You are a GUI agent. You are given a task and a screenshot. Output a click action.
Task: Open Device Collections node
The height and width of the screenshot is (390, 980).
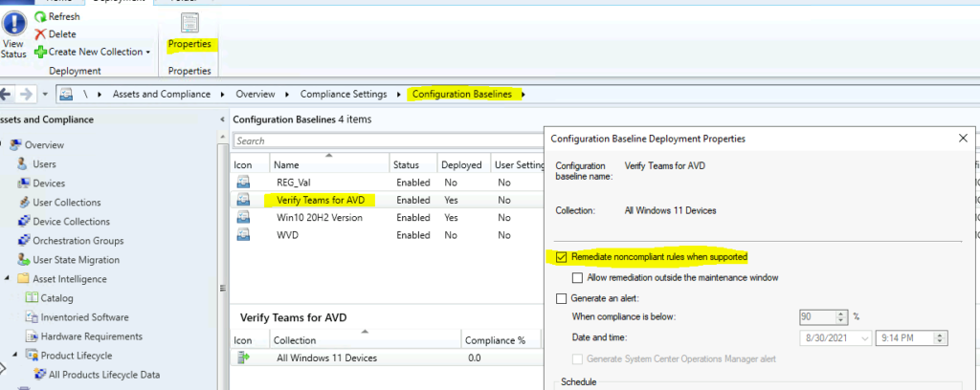click(71, 222)
